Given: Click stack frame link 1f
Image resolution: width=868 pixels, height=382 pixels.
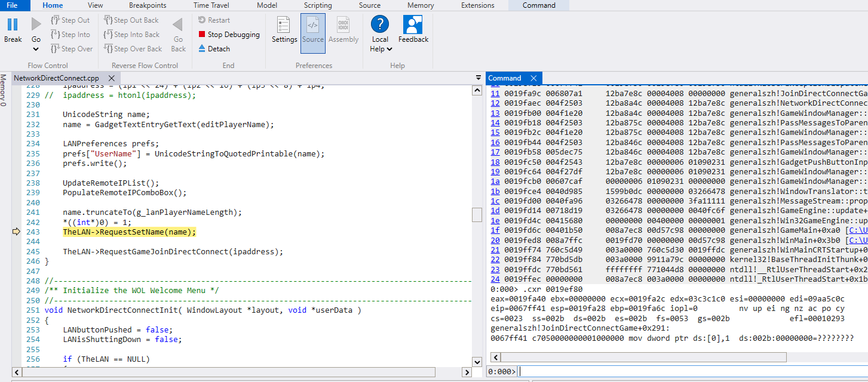Looking at the screenshot, I should coord(495,230).
